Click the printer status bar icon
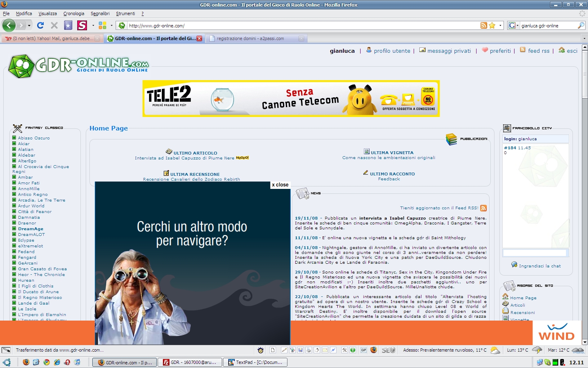The image size is (588, 368). [309, 350]
